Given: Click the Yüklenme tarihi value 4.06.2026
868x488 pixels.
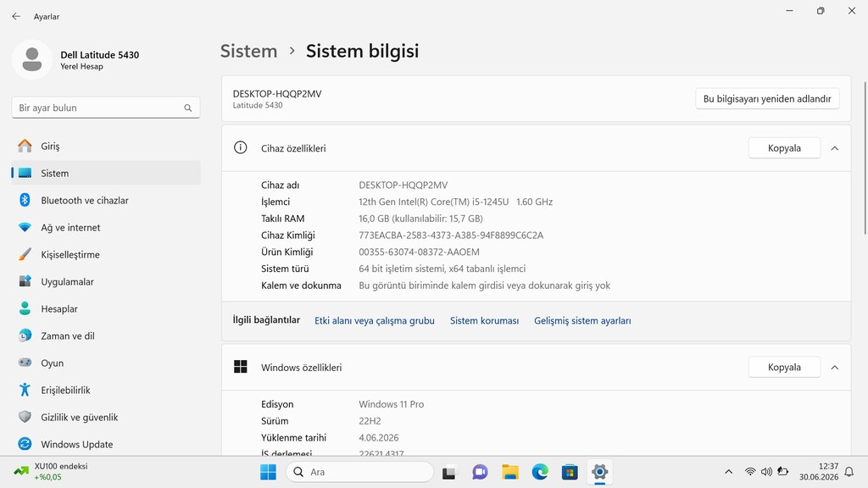Looking at the screenshot, I should click(379, 438).
